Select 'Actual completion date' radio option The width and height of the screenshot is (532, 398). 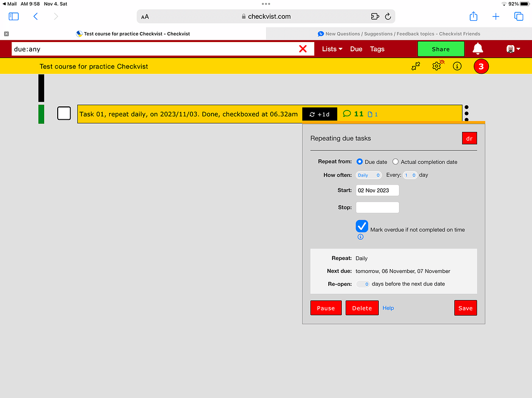[x=395, y=162]
